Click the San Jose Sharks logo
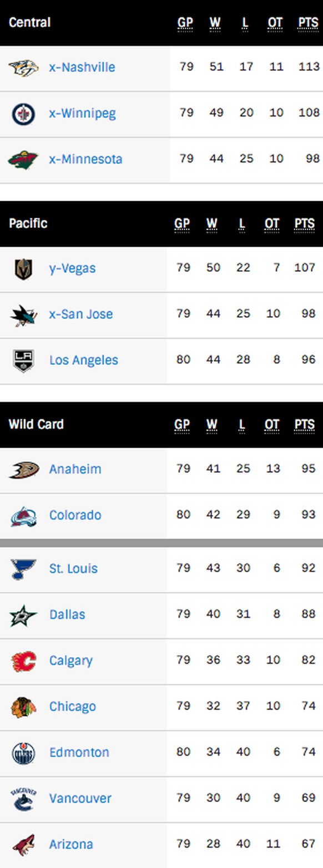 (23, 315)
